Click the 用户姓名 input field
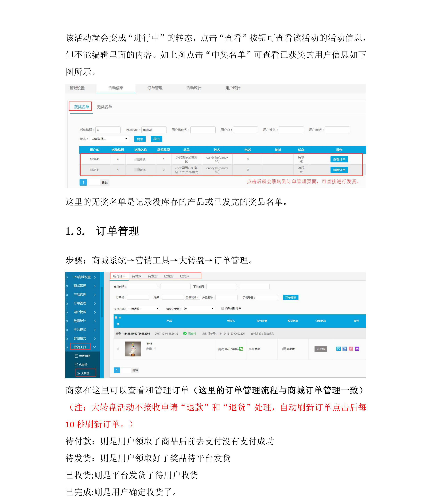 (x=291, y=130)
